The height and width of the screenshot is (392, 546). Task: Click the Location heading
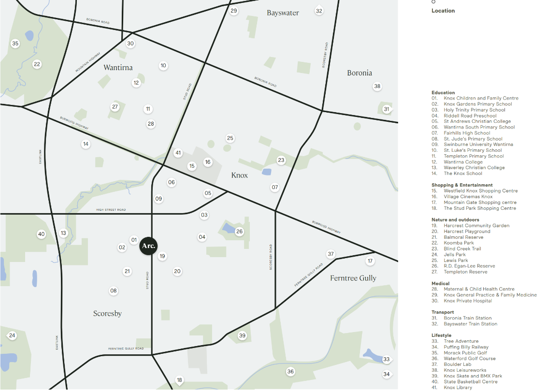coord(443,11)
